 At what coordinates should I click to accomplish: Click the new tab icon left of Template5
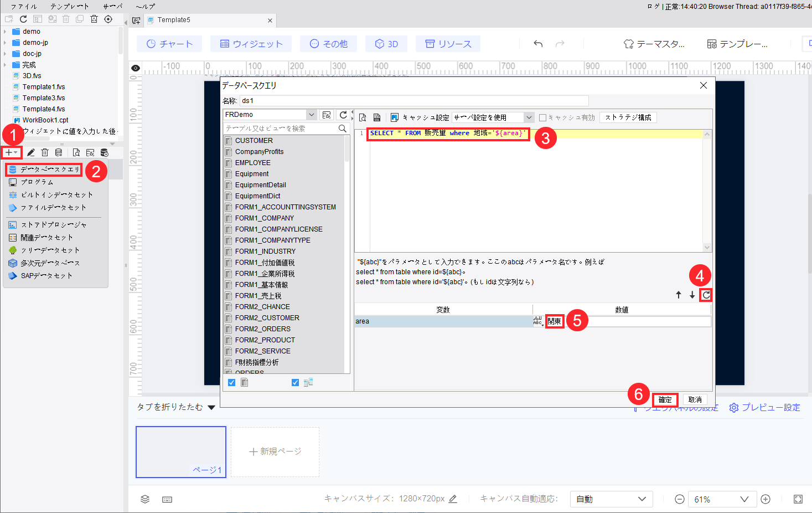[x=136, y=20]
